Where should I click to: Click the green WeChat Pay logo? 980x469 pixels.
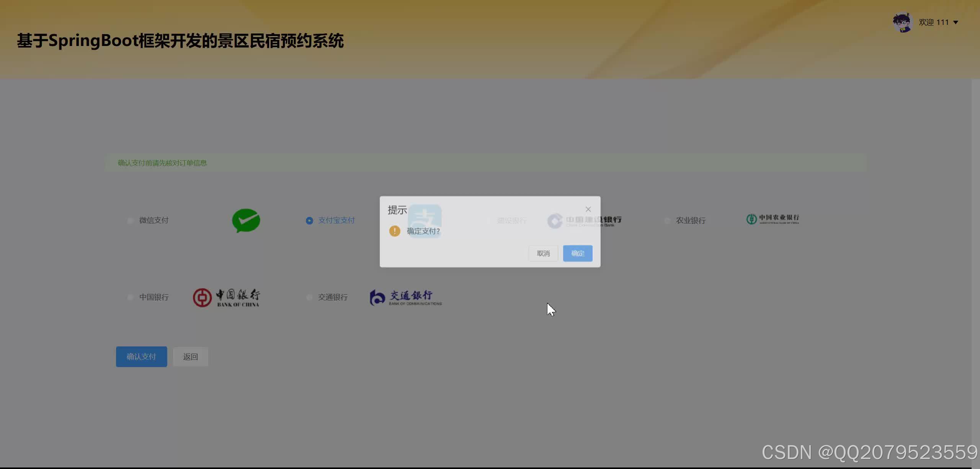pyautogui.click(x=246, y=220)
